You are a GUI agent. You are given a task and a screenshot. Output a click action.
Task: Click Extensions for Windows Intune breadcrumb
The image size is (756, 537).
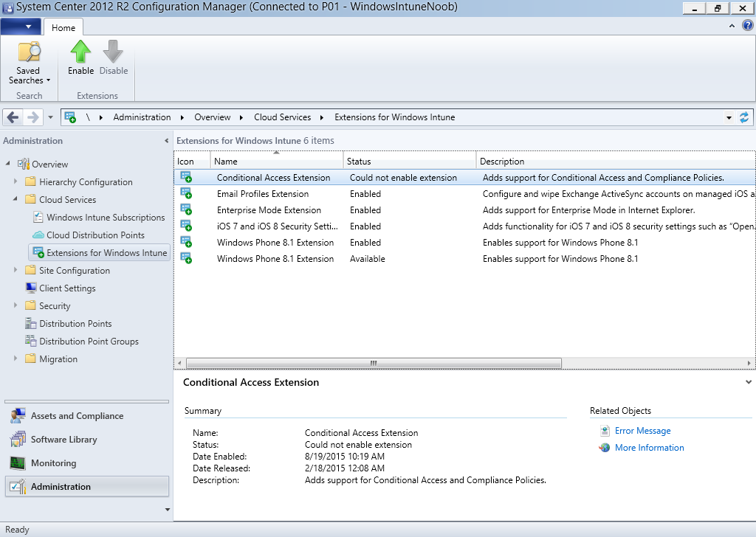(x=395, y=117)
